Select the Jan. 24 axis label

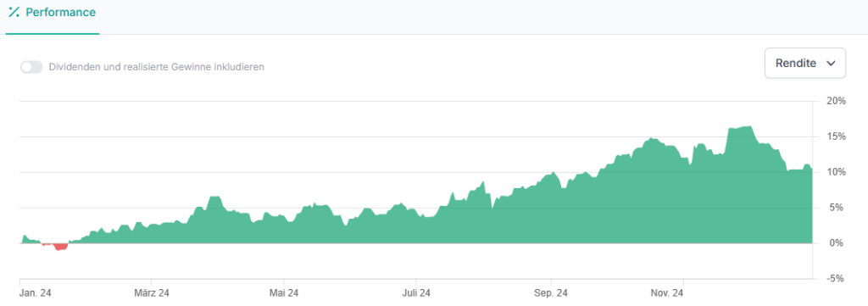pos(36,292)
